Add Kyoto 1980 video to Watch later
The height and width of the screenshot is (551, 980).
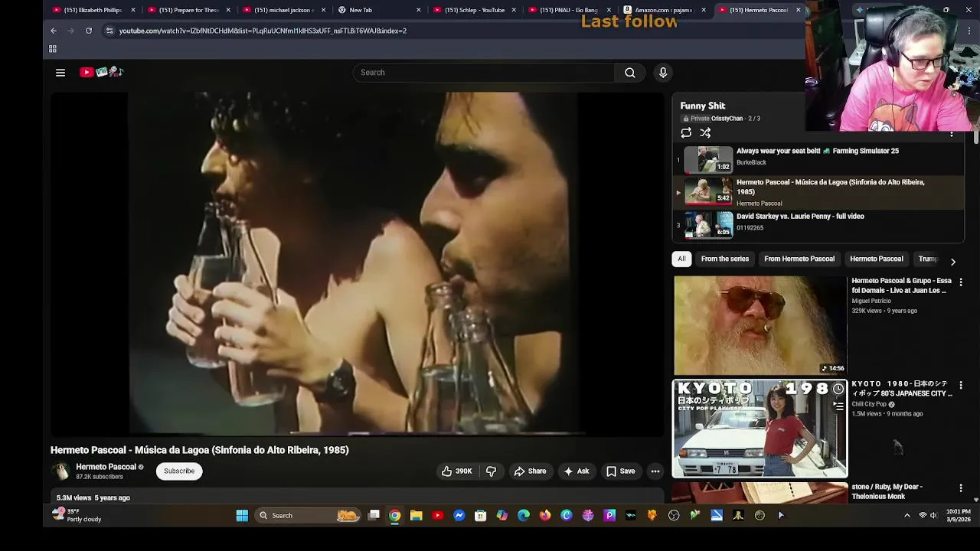[x=838, y=389]
